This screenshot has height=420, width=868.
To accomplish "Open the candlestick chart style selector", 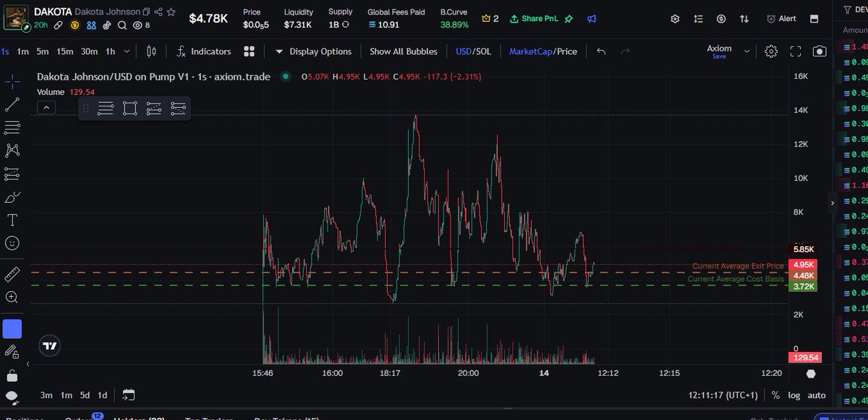I will (x=151, y=51).
